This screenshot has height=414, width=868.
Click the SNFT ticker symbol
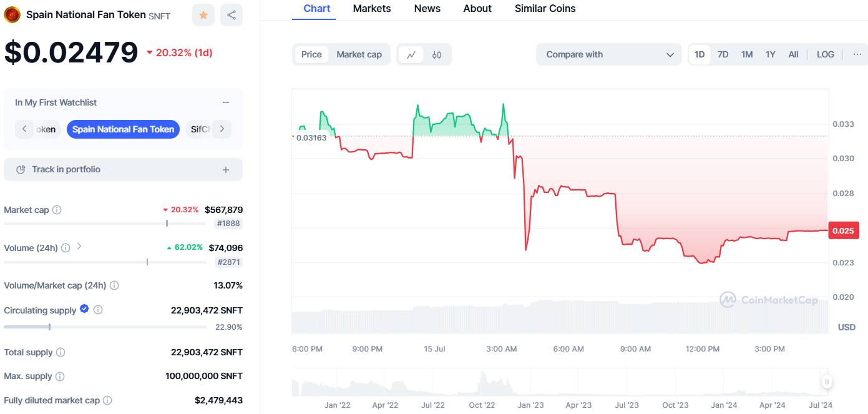pos(160,16)
